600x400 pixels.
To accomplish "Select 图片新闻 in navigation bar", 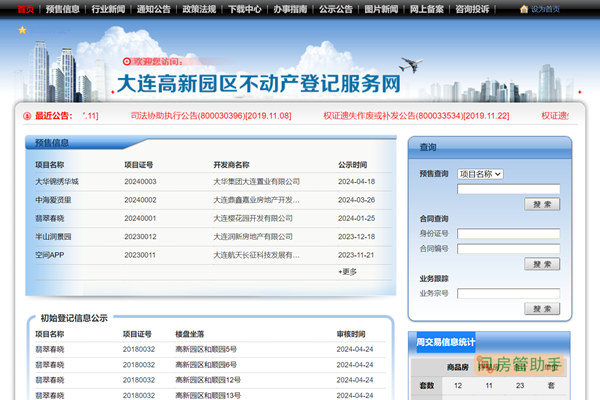I will coord(381,9).
